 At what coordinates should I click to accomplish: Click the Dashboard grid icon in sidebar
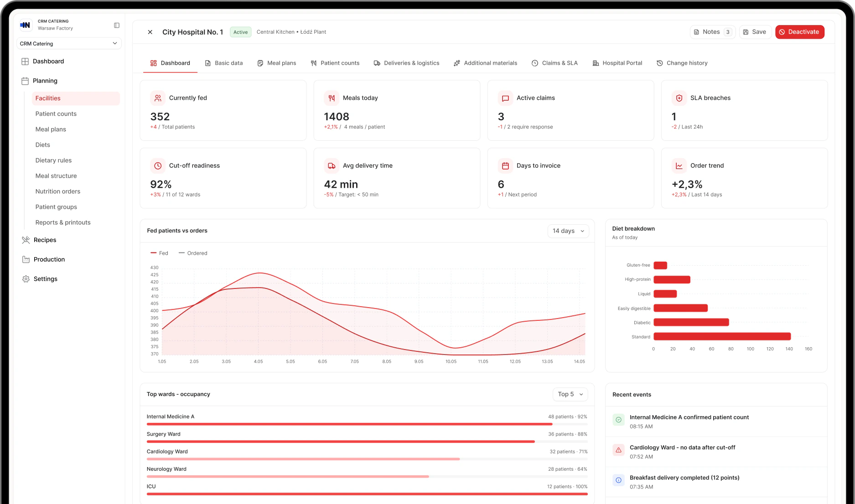pos(25,62)
